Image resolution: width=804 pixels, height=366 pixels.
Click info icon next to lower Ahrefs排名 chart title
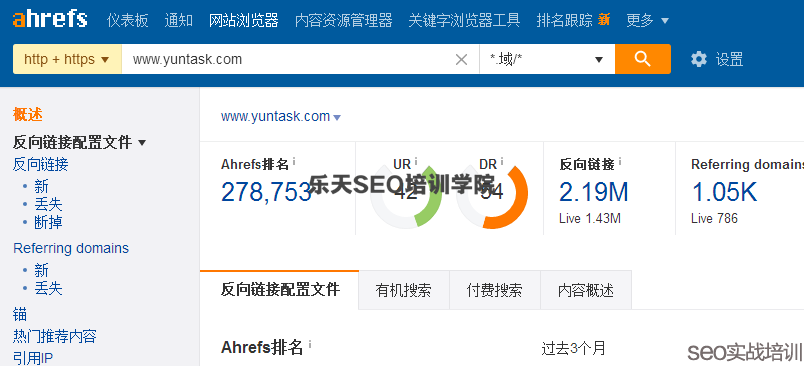(310, 343)
